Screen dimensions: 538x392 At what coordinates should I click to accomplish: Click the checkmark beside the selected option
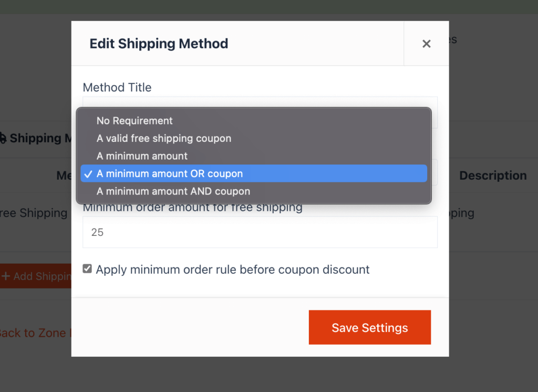click(x=88, y=173)
